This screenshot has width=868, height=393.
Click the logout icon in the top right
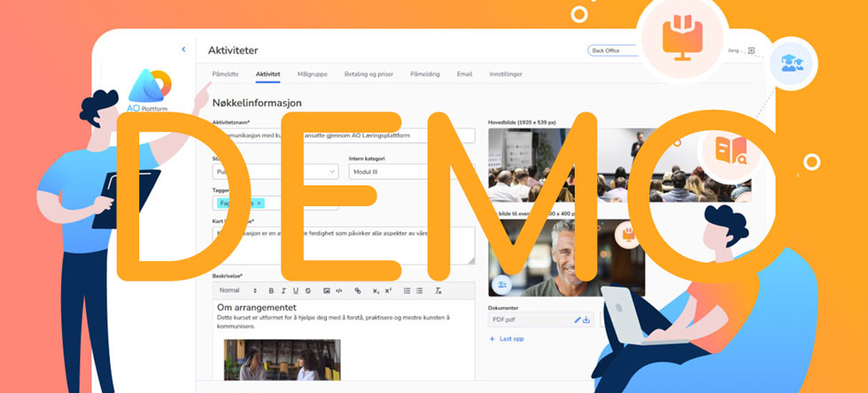(x=751, y=50)
